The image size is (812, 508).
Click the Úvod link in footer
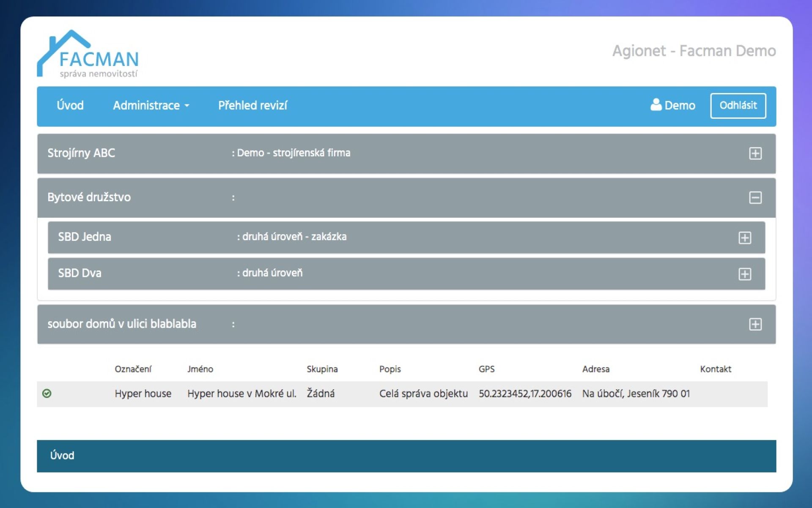(x=62, y=455)
